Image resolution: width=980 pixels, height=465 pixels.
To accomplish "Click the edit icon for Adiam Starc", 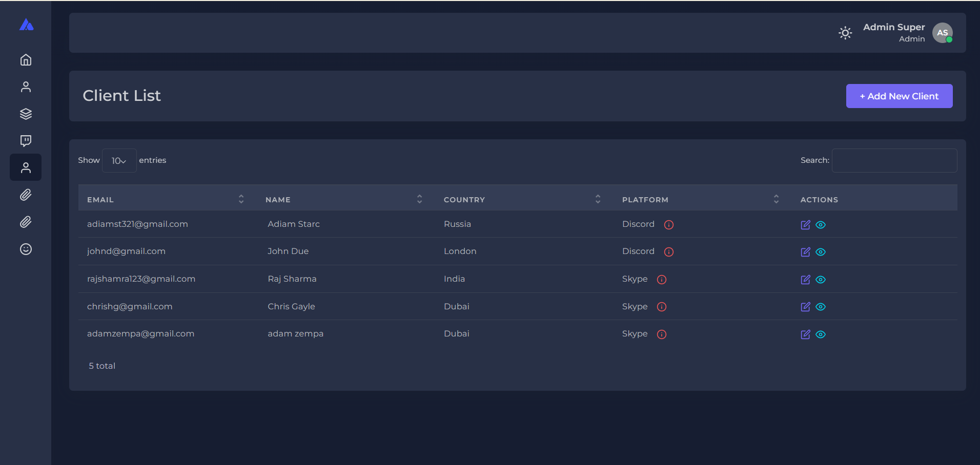I will click(x=805, y=225).
